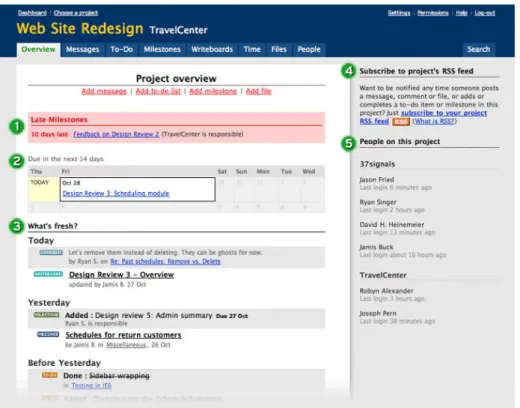The width and height of the screenshot is (520, 408).
Task: Click the Help link
Action: [x=462, y=13]
